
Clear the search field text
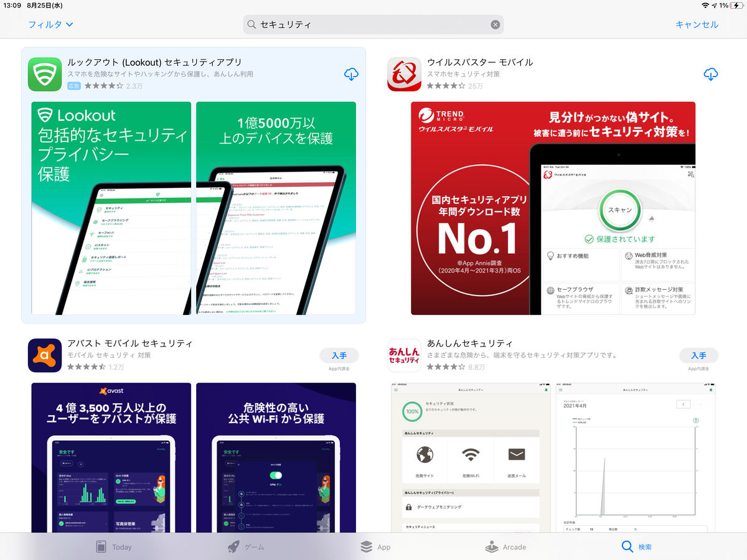pos(495,24)
